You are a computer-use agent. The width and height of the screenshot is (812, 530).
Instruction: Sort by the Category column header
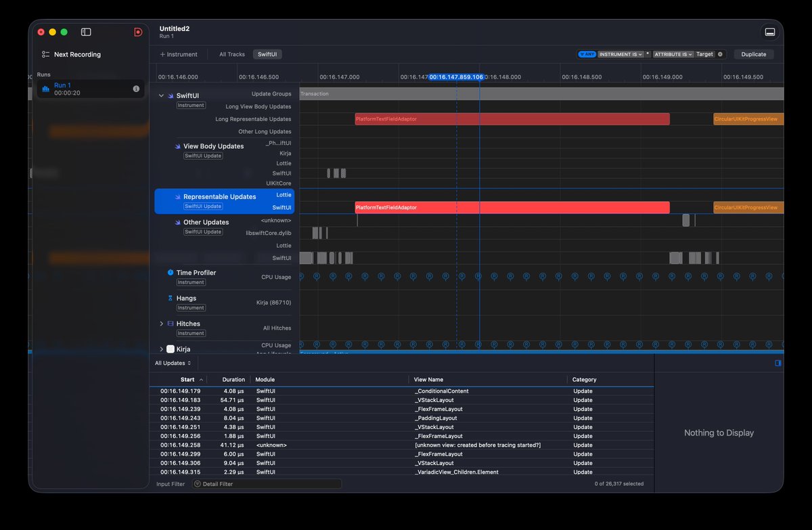pyautogui.click(x=585, y=380)
